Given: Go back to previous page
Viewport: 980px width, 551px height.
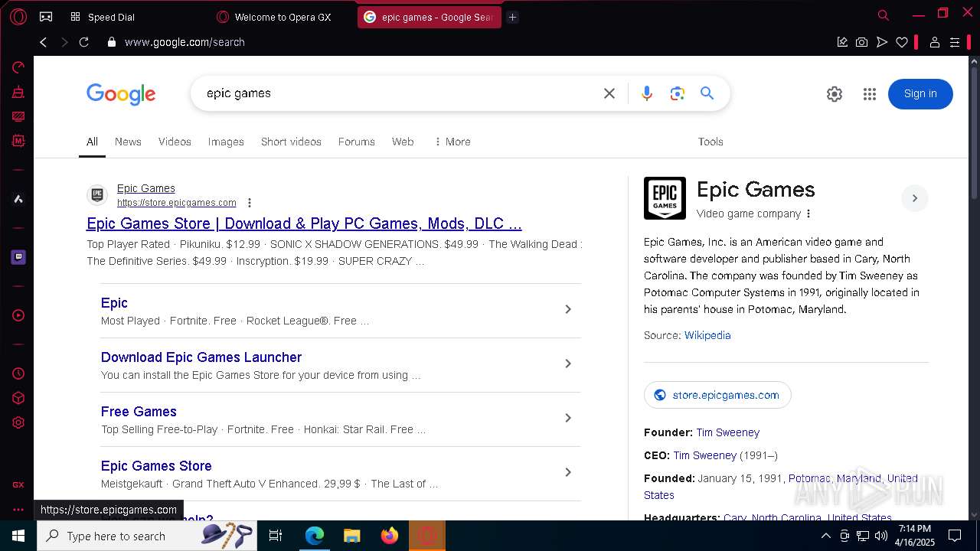Looking at the screenshot, I should pos(44,42).
